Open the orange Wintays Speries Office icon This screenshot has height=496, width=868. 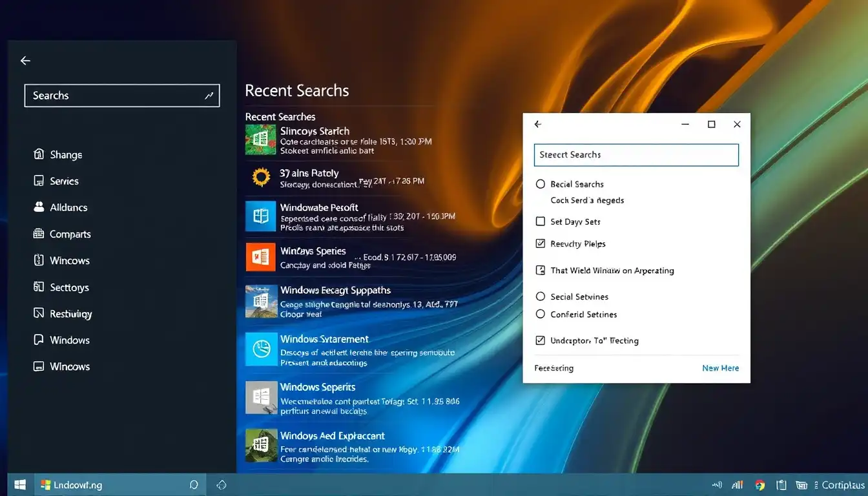261,257
